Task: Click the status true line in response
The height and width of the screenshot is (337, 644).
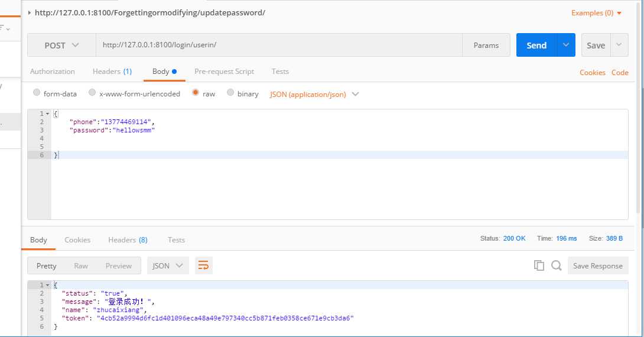Action: click(95, 293)
